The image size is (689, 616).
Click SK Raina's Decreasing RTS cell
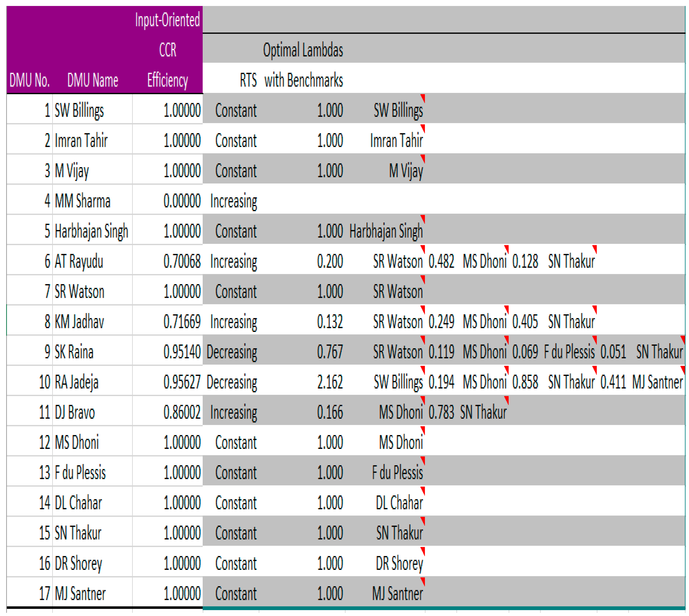click(232, 352)
